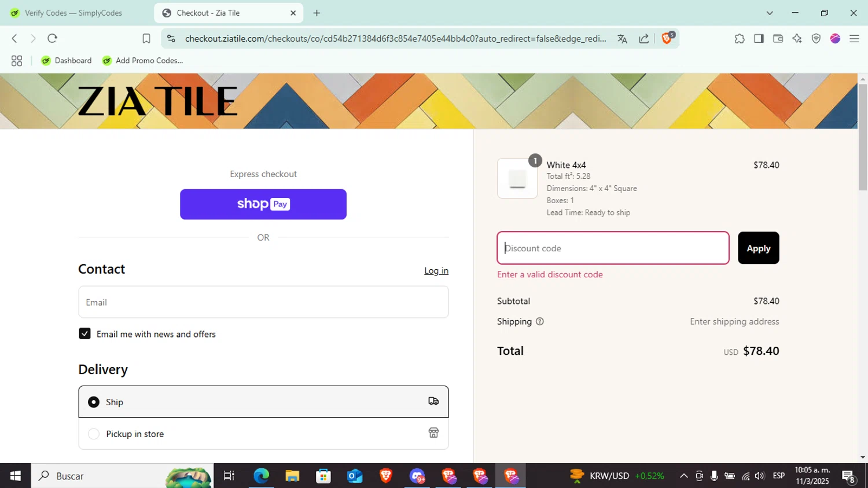Pay with Shop Pay express checkout
Image resolution: width=868 pixels, height=488 pixels.
point(263,204)
